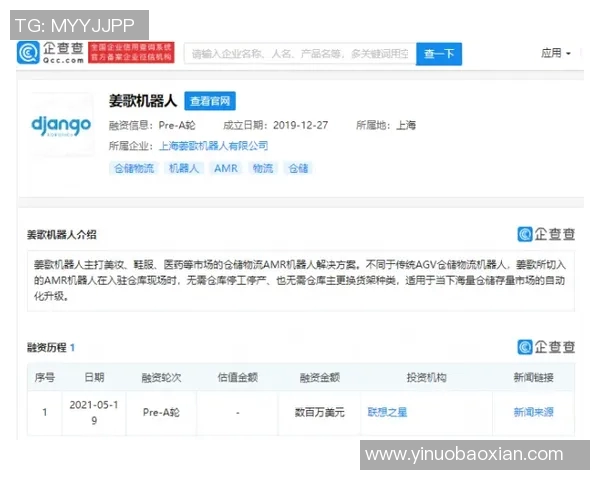Open the 上海姜歌机器人有限公司 link
600x480 pixels.
213,146
